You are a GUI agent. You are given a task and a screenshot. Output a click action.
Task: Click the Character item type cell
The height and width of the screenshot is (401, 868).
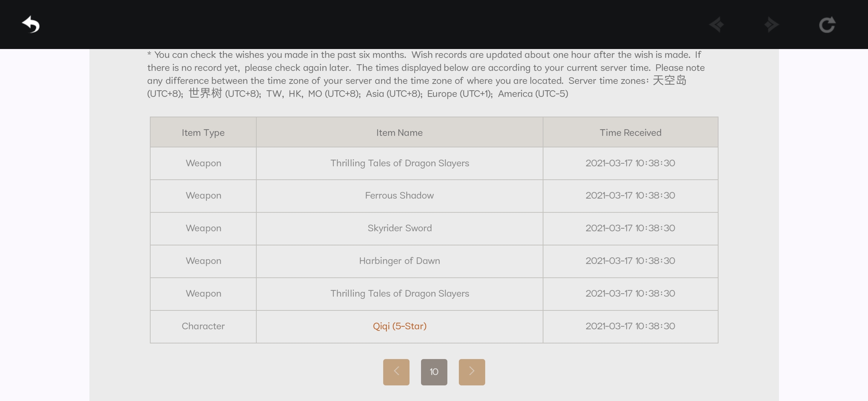[x=203, y=326]
